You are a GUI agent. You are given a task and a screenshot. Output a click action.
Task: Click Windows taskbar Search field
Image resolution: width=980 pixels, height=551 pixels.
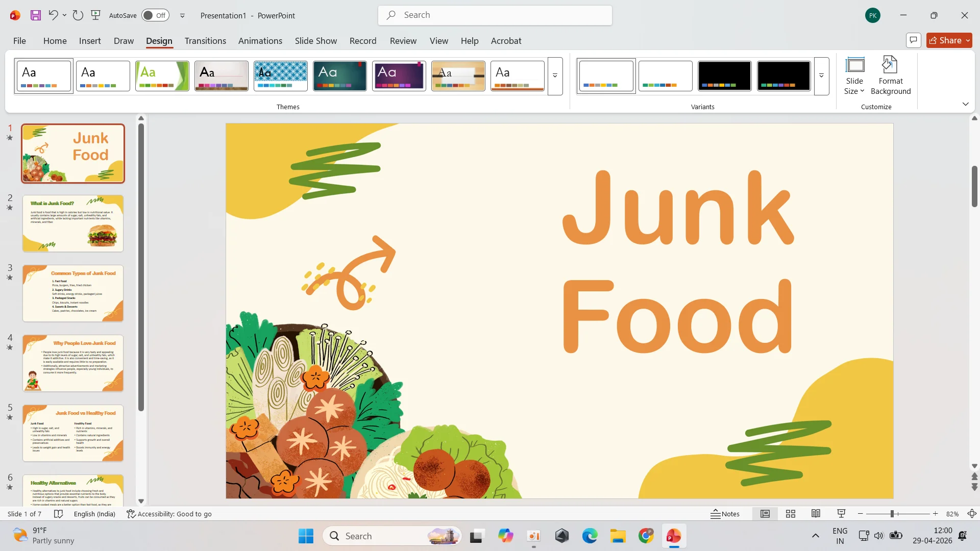pyautogui.click(x=392, y=536)
